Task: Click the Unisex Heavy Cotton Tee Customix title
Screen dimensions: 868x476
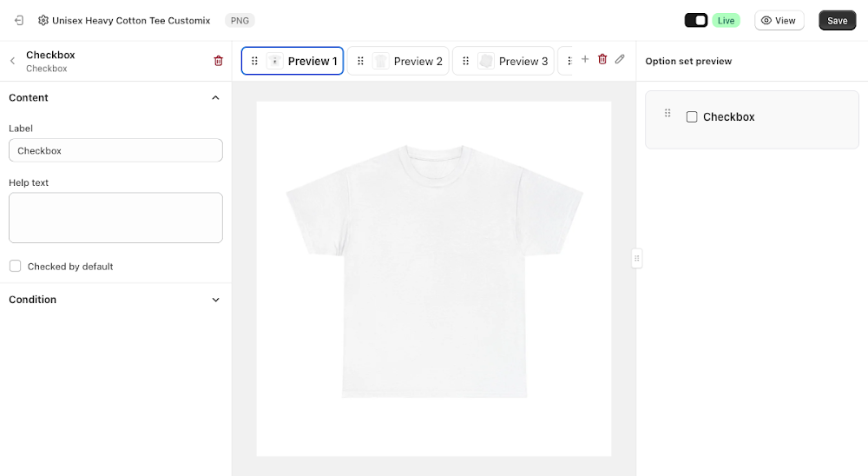Action: point(131,21)
